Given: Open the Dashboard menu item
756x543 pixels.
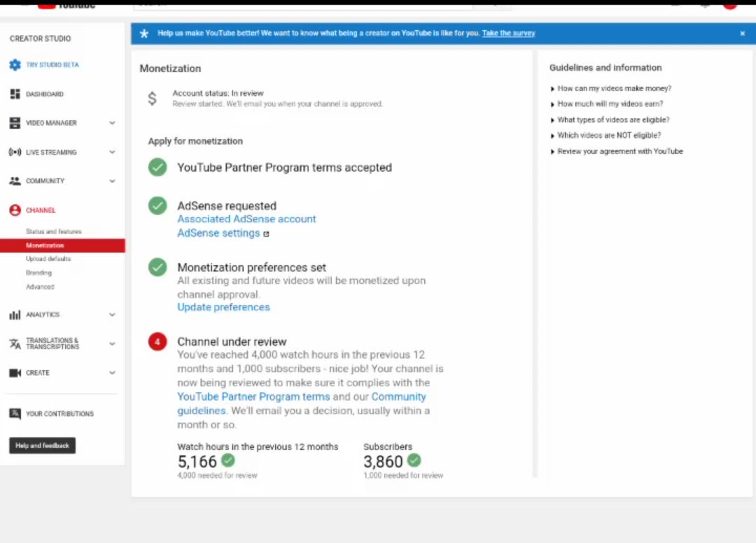Looking at the screenshot, I should (45, 94).
